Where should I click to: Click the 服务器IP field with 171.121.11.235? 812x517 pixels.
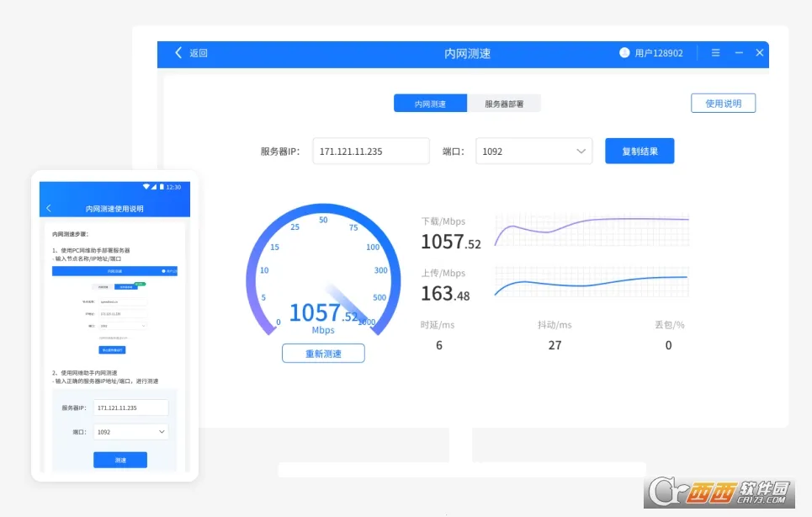tap(371, 152)
